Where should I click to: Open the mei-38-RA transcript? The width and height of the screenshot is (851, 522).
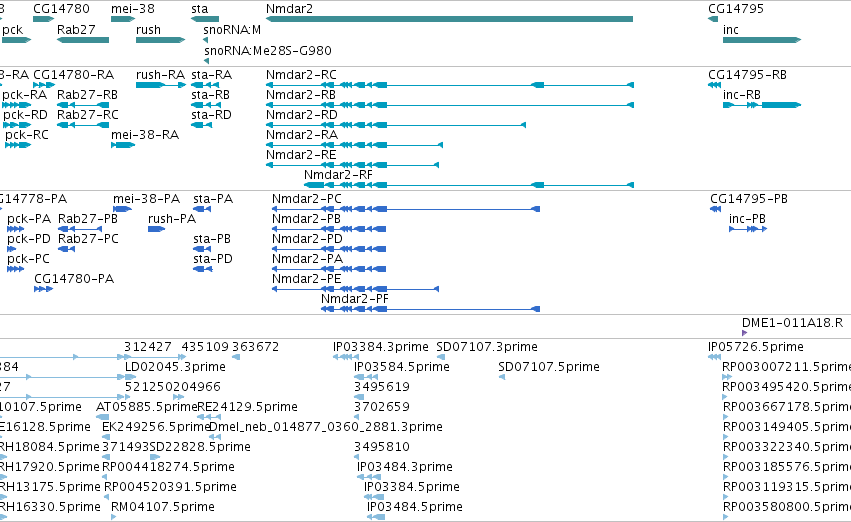(123, 145)
